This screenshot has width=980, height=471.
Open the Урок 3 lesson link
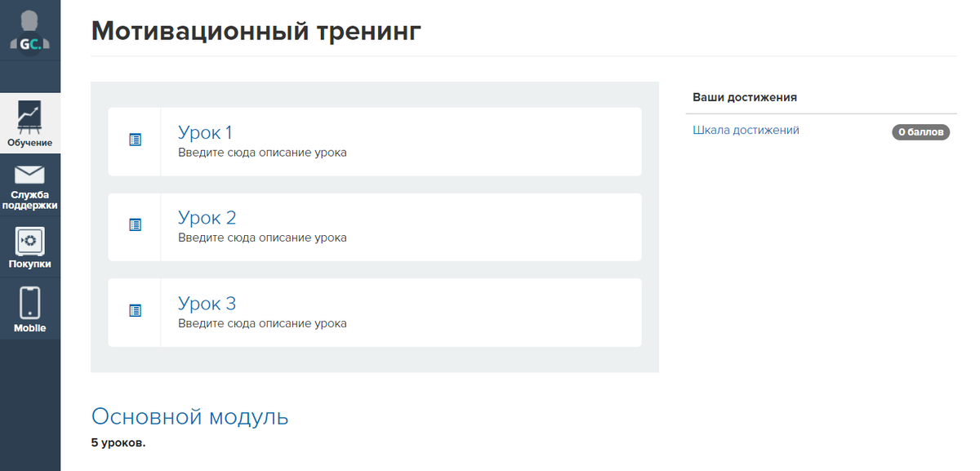(x=207, y=304)
